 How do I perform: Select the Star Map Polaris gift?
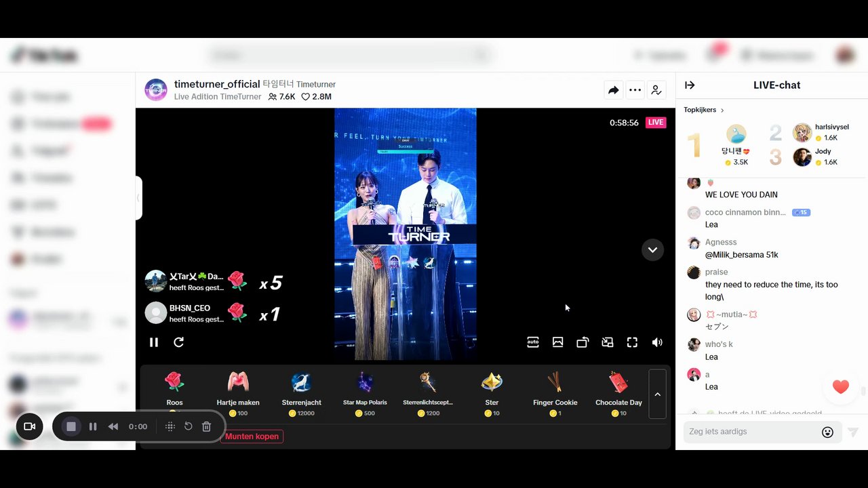[x=365, y=392]
